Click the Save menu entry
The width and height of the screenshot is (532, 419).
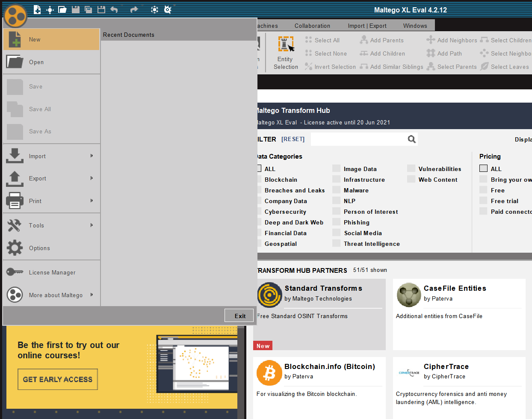[x=51, y=86]
